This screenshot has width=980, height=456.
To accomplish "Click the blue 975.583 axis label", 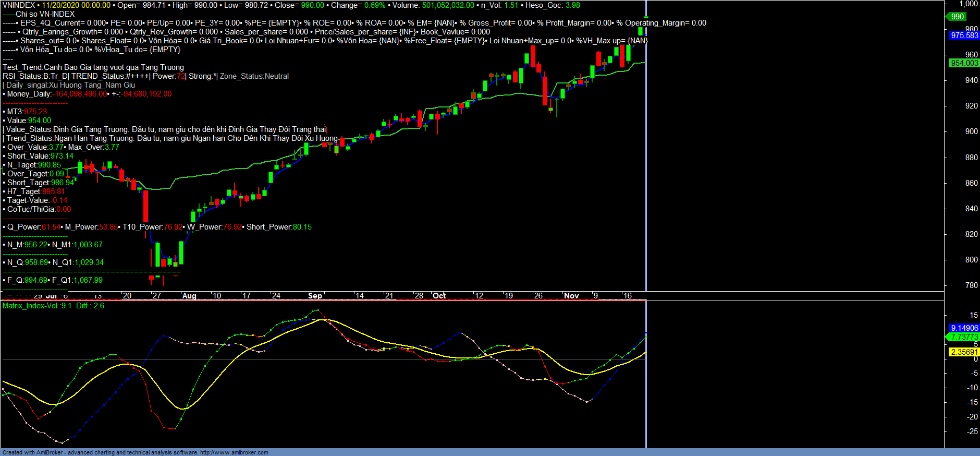I will click(x=964, y=35).
